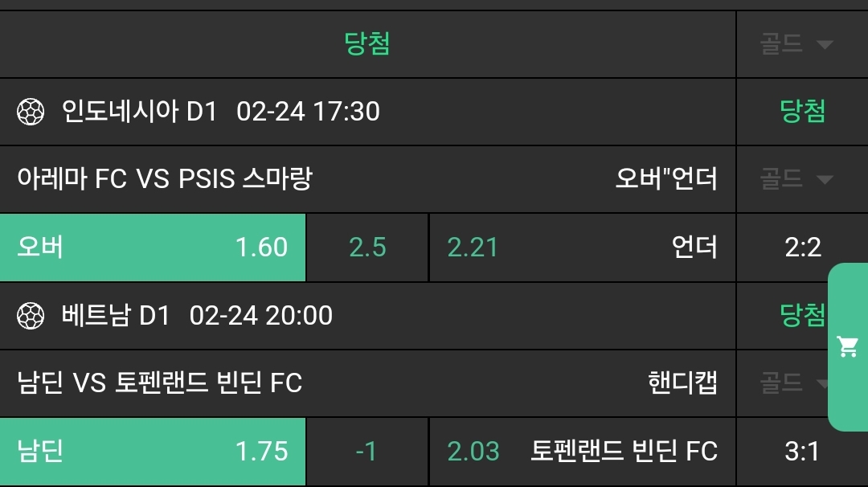The width and height of the screenshot is (868, 487).
Task: View the 2:2 final score cell
Action: pyautogui.click(x=802, y=248)
